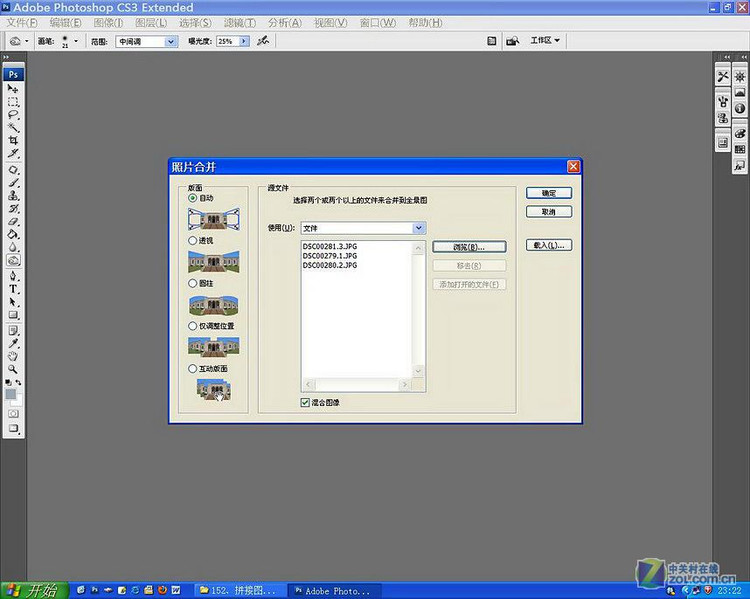The height and width of the screenshot is (599, 750).
Task: Open the Navigator panel icon
Action: point(739,77)
